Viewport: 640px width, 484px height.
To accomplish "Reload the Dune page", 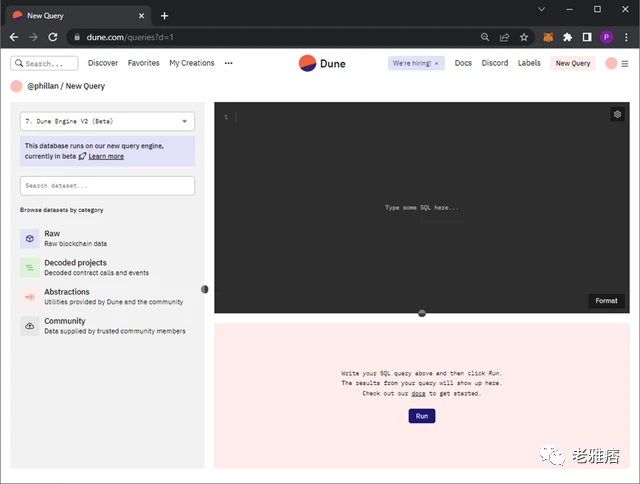I will [53, 37].
